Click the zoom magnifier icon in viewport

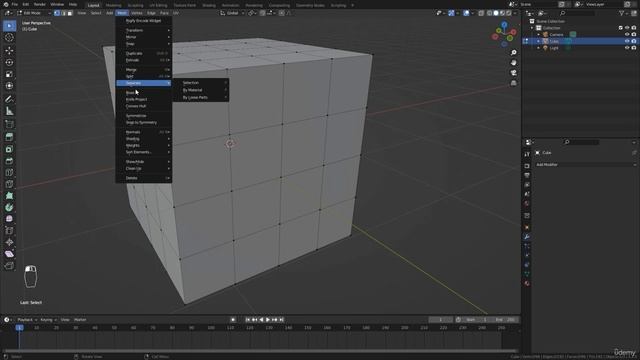click(x=513, y=53)
